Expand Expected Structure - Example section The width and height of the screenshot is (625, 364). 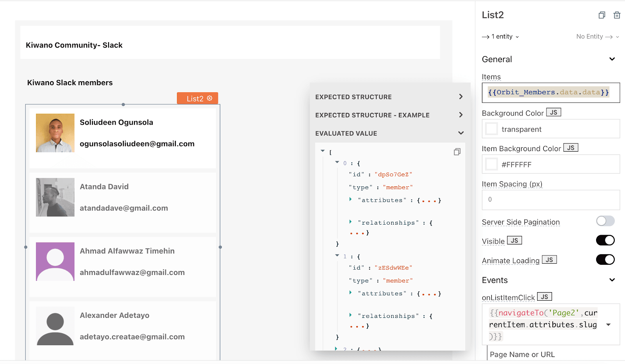(461, 115)
